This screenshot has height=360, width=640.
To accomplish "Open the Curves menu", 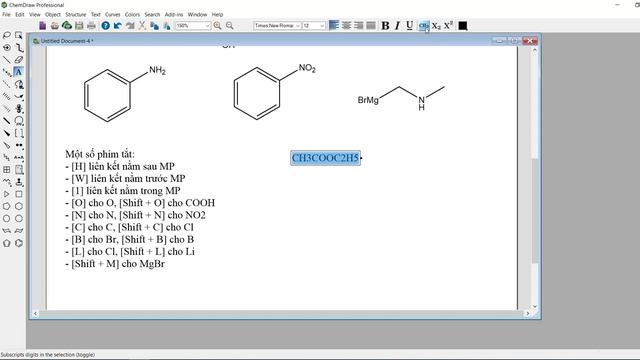I will 113,14.
